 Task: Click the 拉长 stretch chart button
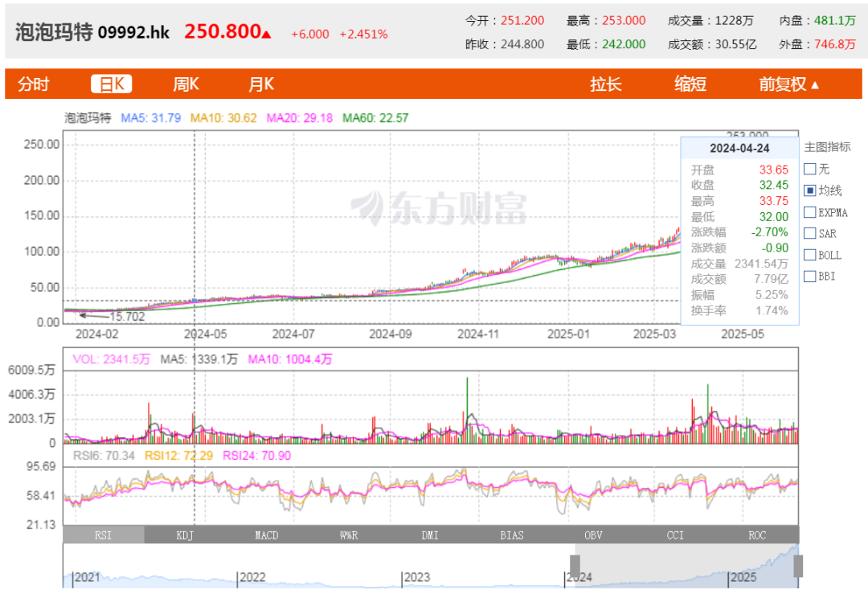pyautogui.click(x=605, y=84)
